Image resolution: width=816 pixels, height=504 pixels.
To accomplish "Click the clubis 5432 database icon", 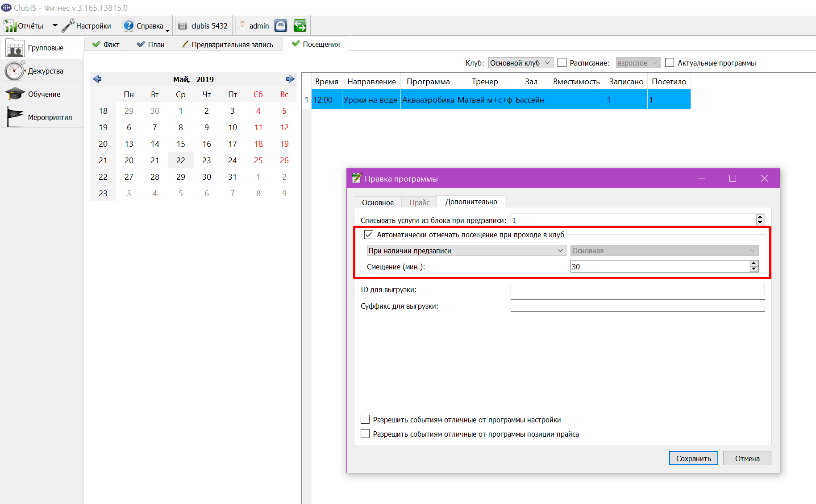I will tap(183, 26).
